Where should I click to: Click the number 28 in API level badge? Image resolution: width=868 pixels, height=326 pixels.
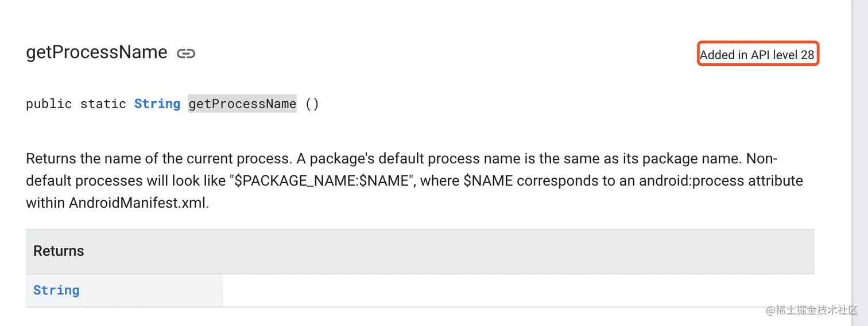click(x=807, y=55)
